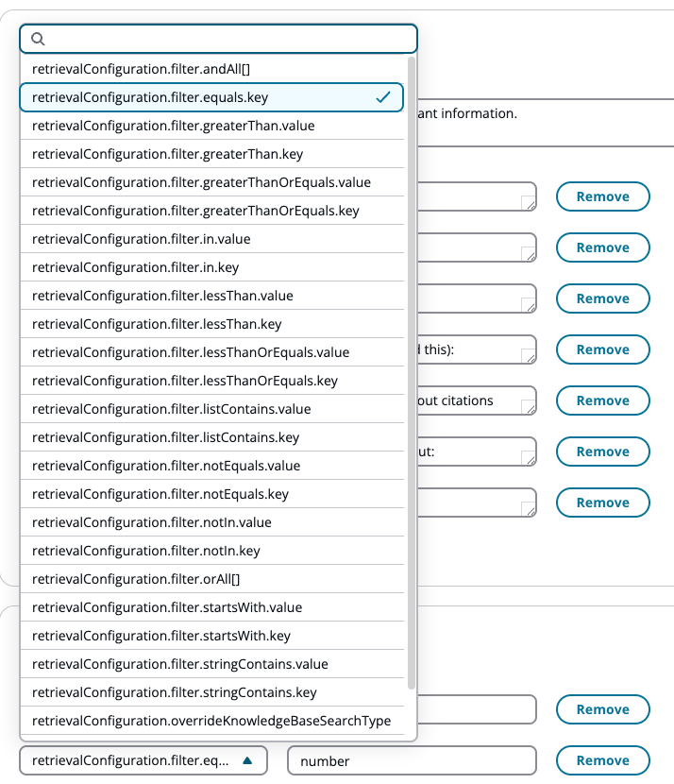Click resize grip beside the "ut:" text field
674x784 pixels.
[x=530, y=458]
